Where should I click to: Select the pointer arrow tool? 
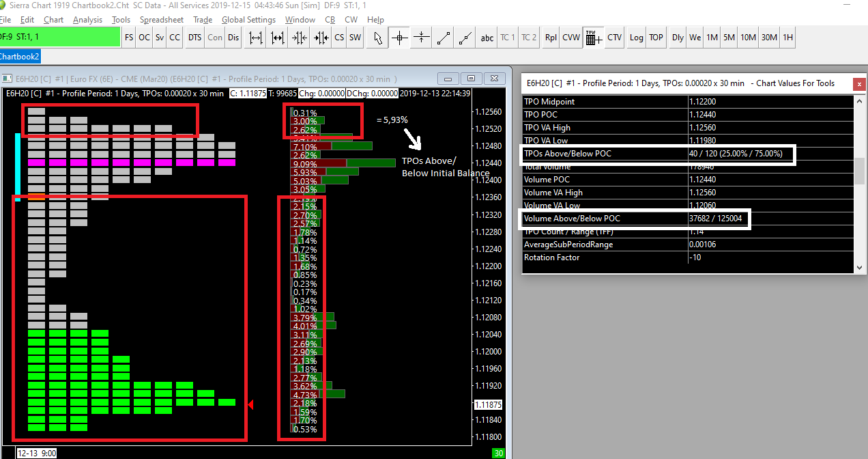click(378, 38)
